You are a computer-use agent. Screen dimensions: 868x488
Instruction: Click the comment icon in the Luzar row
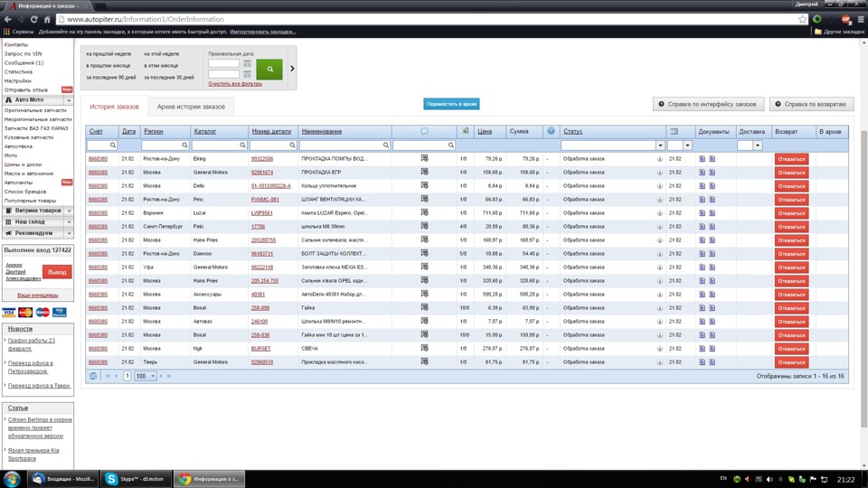[x=425, y=212]
